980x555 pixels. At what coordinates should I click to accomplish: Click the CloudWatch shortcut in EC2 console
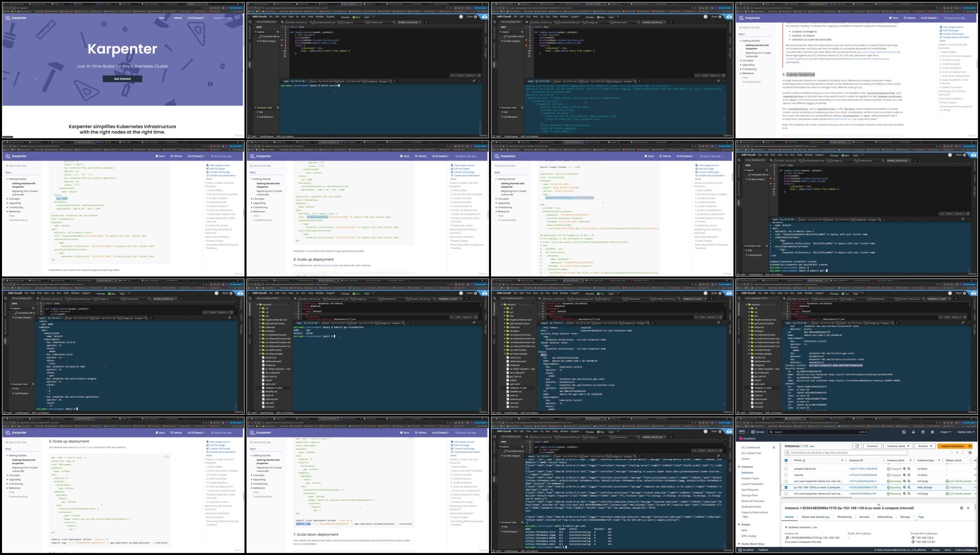(747, 439)
